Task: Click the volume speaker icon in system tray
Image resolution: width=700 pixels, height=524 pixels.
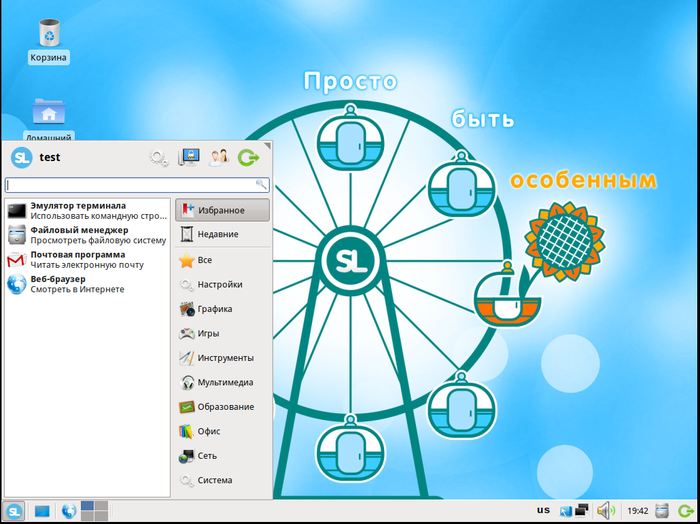Action: 605,511
